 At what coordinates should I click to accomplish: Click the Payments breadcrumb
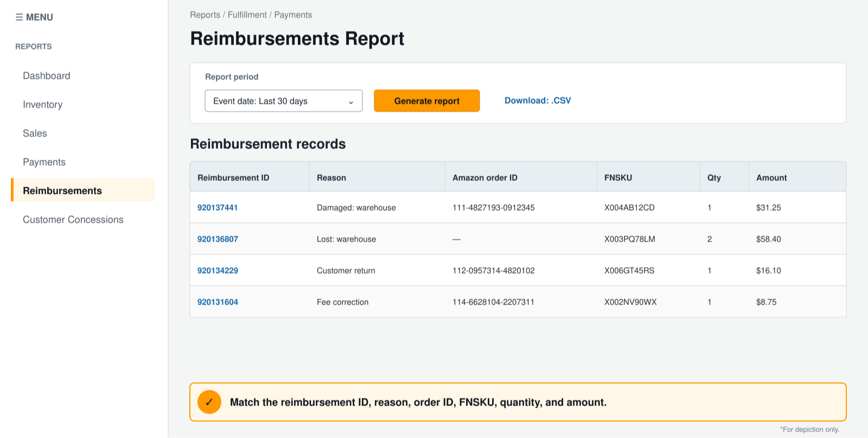[293, 15]
